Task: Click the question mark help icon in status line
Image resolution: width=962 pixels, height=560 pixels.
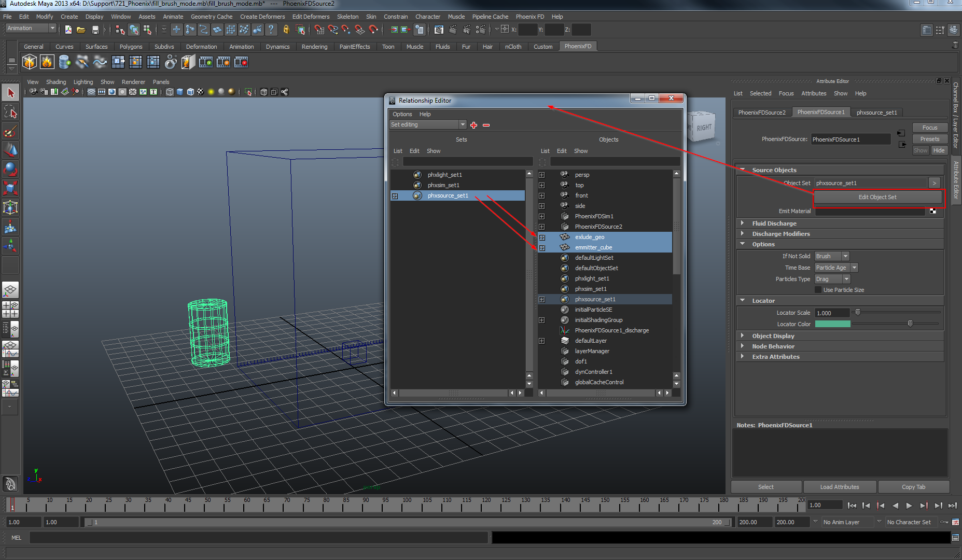Action: coord(271,30)
